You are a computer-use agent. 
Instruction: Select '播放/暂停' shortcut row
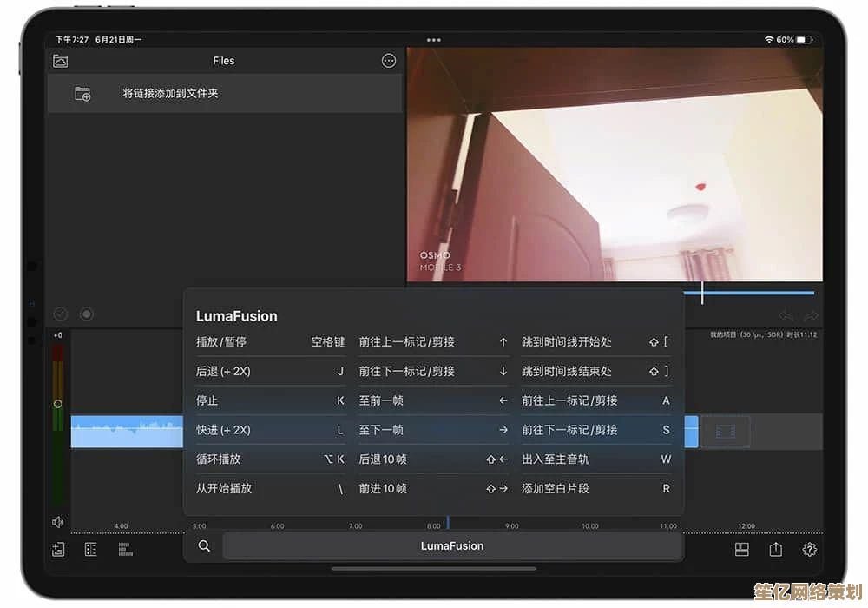point(270,341)
